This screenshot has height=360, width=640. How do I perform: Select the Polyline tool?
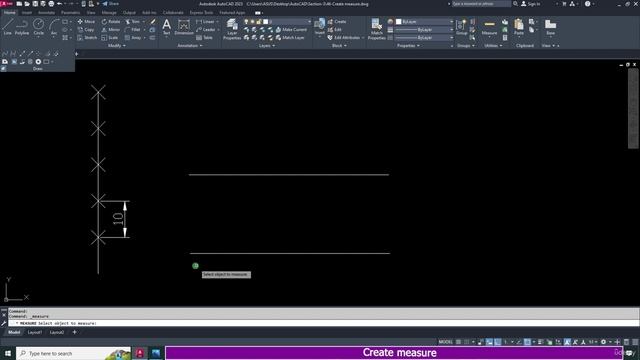click(22, 27)
